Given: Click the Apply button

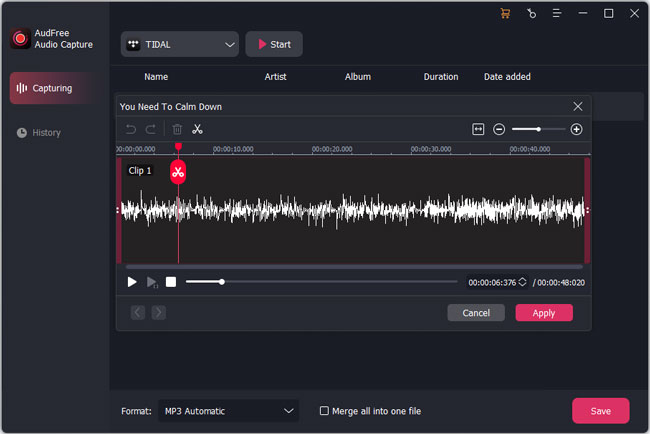Looking at the screenshot, I should (544, 313).
